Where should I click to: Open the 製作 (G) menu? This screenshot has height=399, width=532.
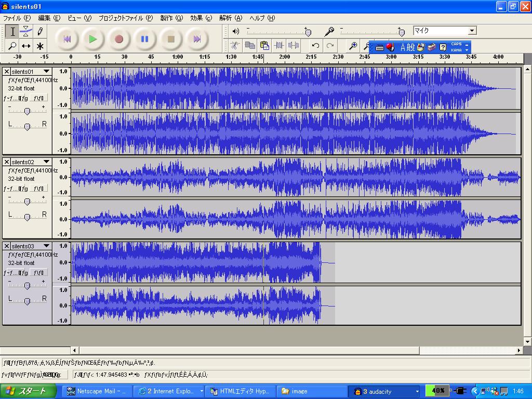click(x=171, y=18)
